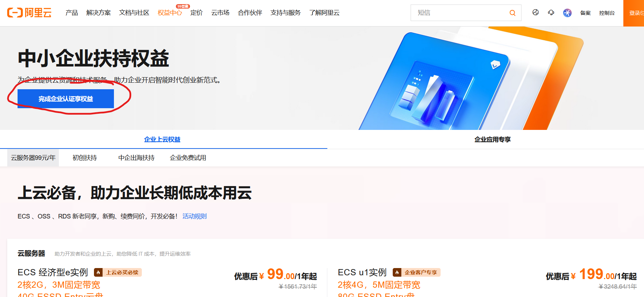
Task: Click the ¥99.00/1年起 price
Action: click(288, 275)
